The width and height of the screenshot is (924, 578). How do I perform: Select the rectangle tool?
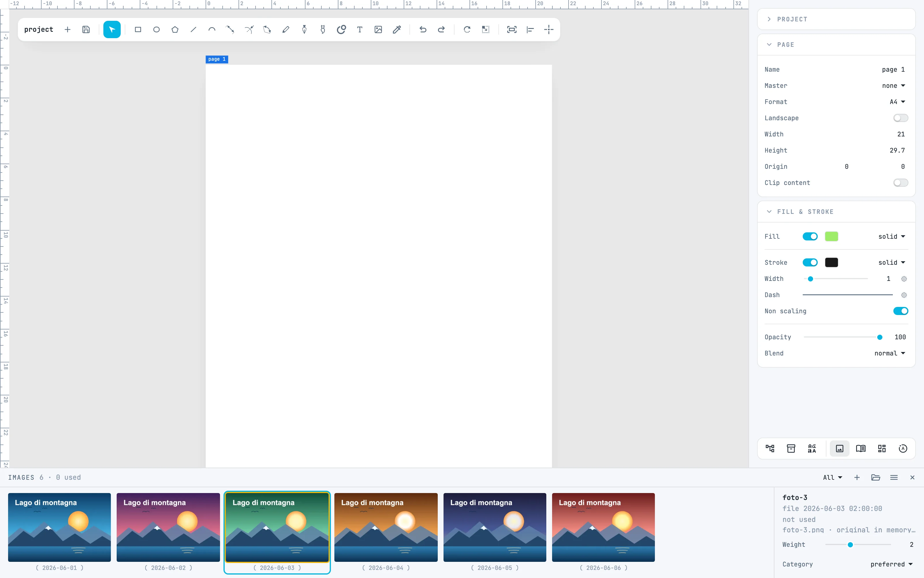[x=138, y=29]
